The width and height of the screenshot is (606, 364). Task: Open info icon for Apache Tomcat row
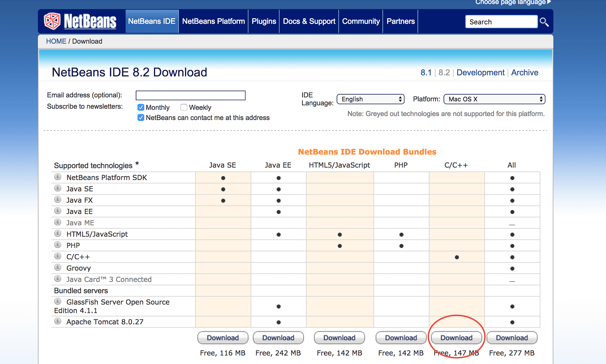[x=58, y=321]
